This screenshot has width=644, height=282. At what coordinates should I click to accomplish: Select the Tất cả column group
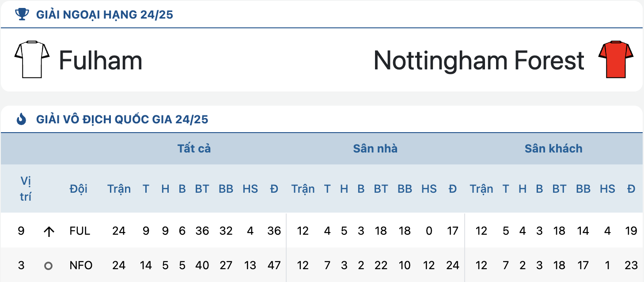(194, 149)
